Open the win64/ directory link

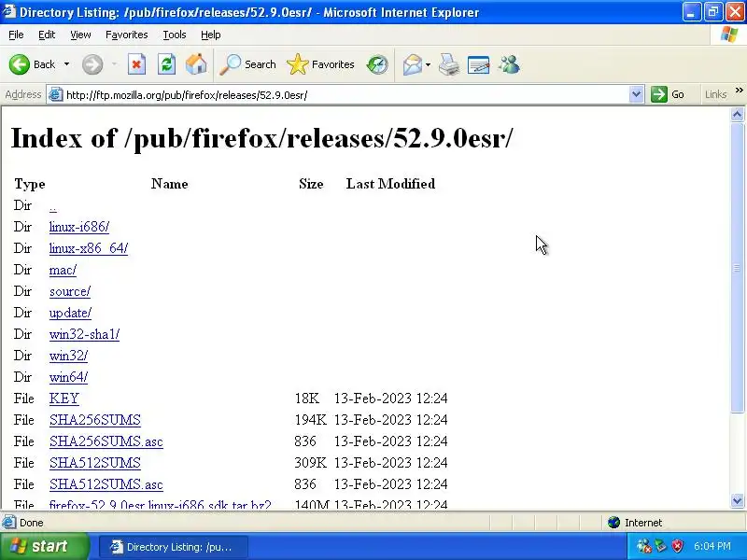point(68,377)
